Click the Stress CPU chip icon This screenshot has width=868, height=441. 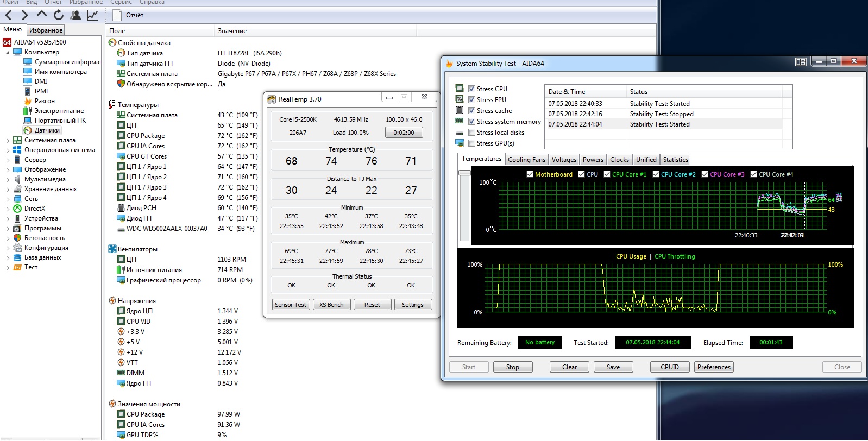(x=460, y=88)
